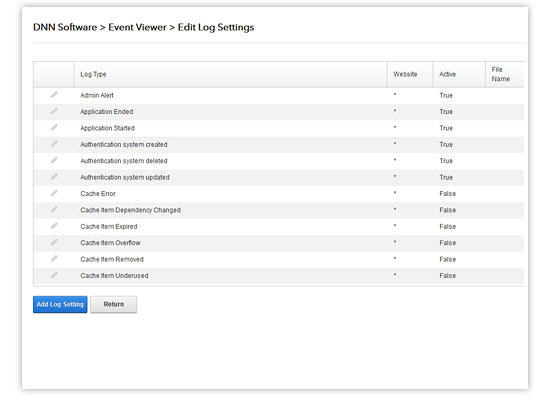Click Cache Item Overflow text
550x405 pixels.
[x=110, y=243]
